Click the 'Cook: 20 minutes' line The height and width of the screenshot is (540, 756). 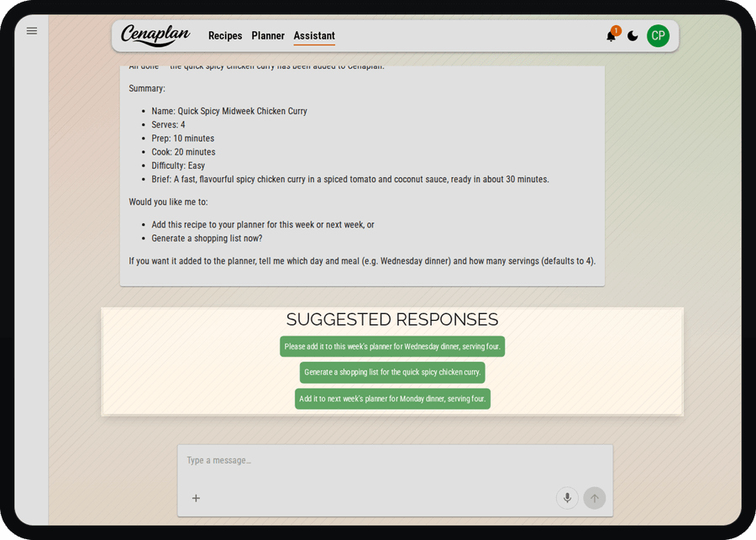183,152
